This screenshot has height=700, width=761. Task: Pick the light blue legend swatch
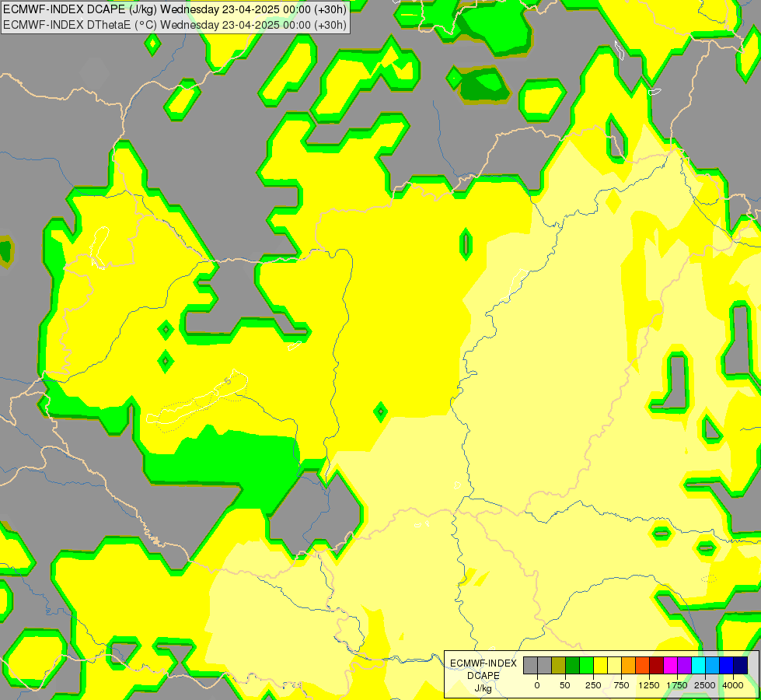coord(713,666)
